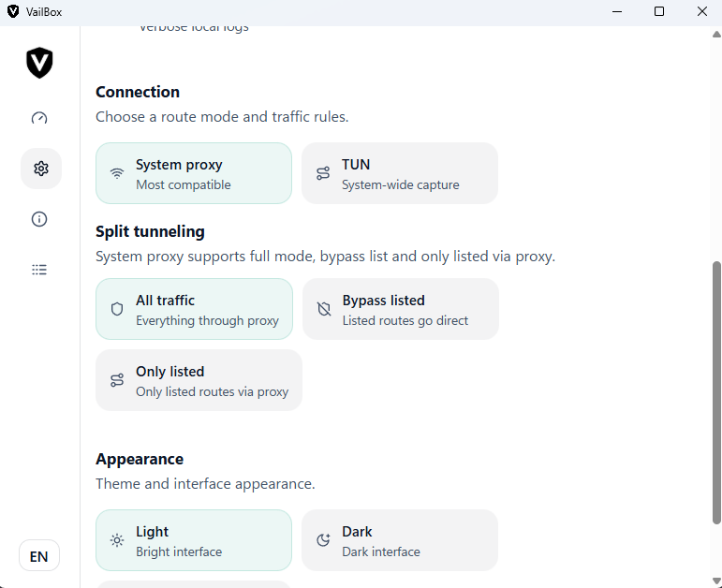The width and height of the screenshot is (722, 588).
Task: Open the list icon page in sidebar
Action: point(39,270)
